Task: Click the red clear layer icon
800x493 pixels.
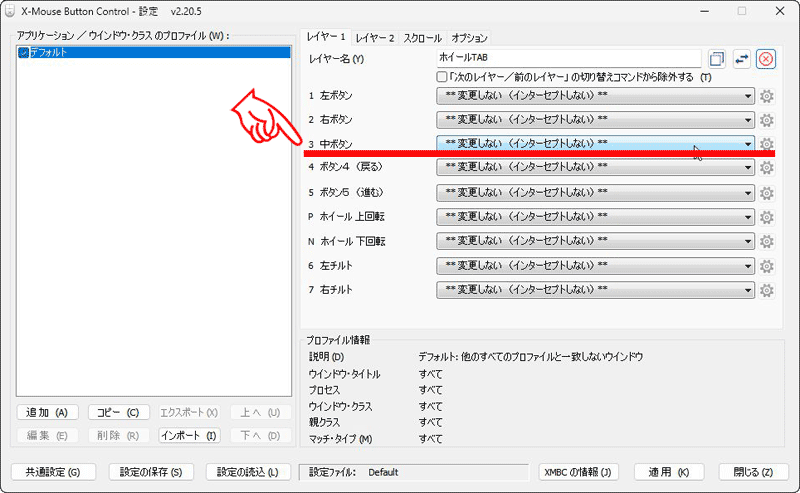Action: tap(766, 59)
